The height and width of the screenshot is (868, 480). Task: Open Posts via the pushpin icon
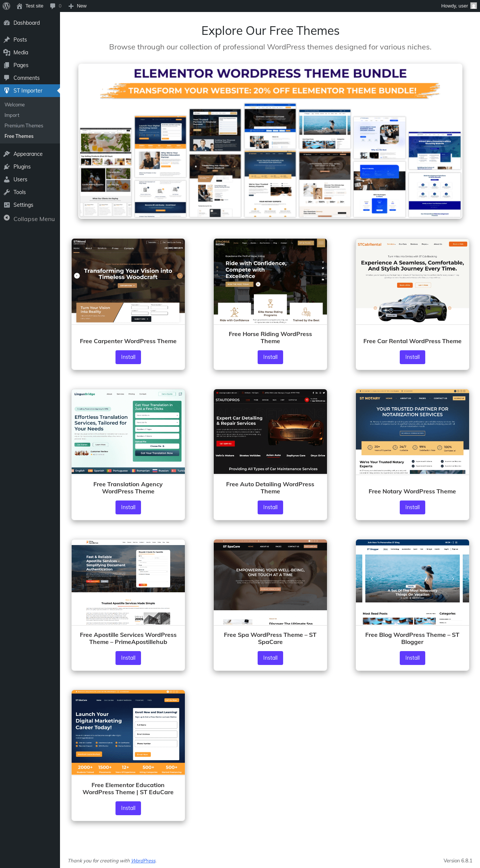point(7,40)
